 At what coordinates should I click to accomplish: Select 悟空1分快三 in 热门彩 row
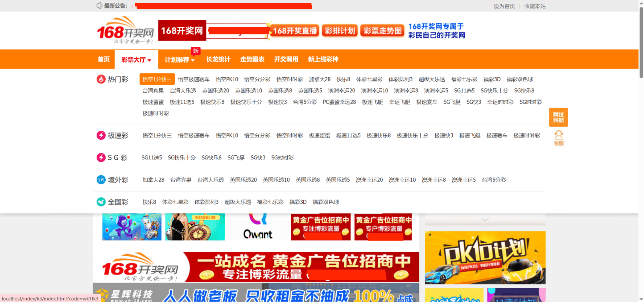(x=157, y=79)
